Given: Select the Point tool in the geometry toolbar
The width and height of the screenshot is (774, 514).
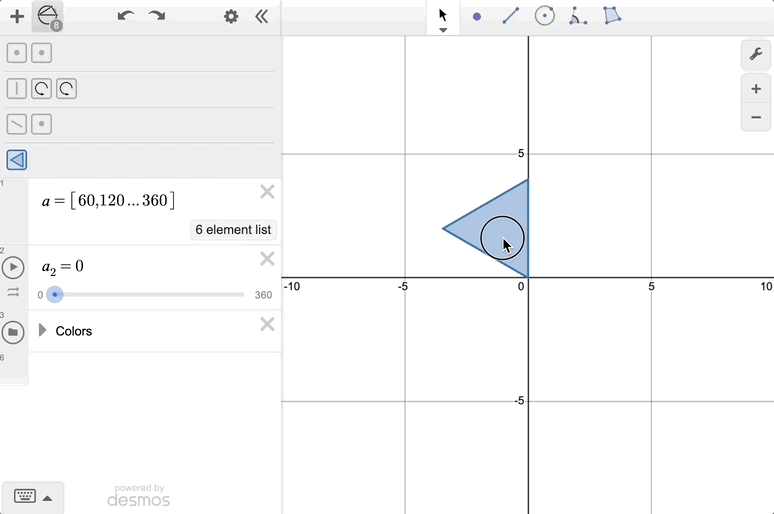Looking at the screenshot, I should click(477, 16).
